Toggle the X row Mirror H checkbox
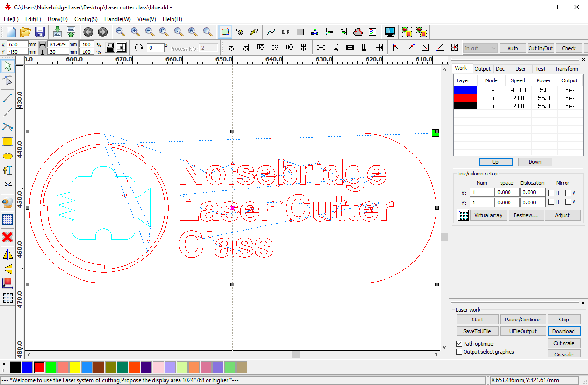This screenshot has width=588, height=385. 552,193
